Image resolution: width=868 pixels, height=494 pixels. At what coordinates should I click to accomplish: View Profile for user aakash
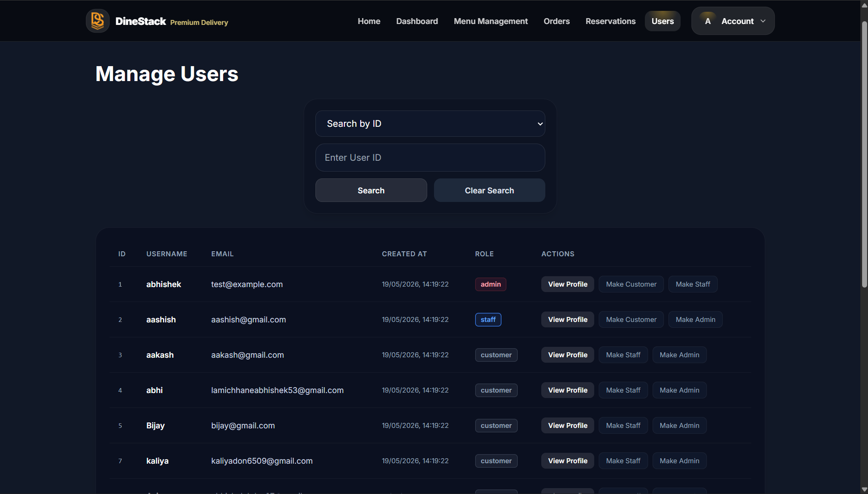click(568, 355)
